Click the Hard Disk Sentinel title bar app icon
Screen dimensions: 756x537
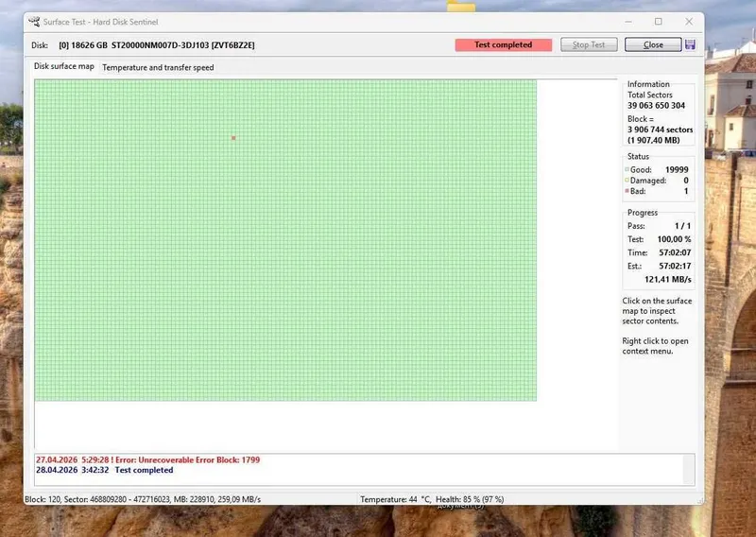pyautogui.click(x=34, y=22)
